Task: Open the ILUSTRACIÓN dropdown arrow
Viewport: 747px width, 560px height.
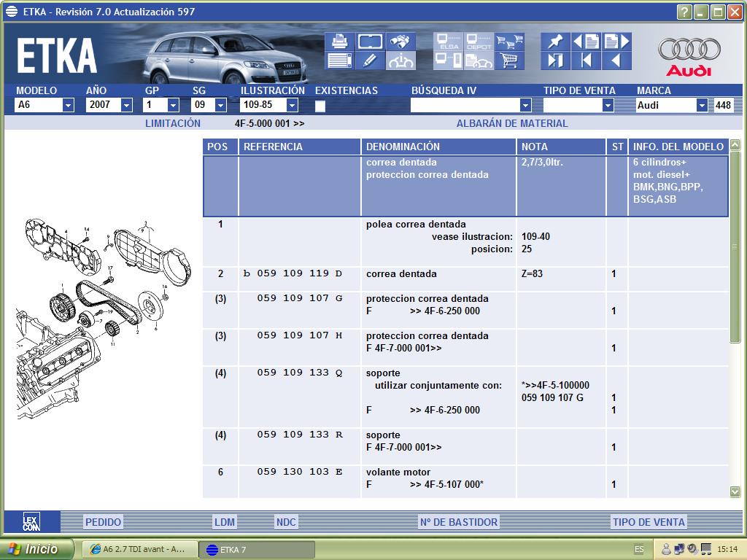Action: (x=293, y=105)
